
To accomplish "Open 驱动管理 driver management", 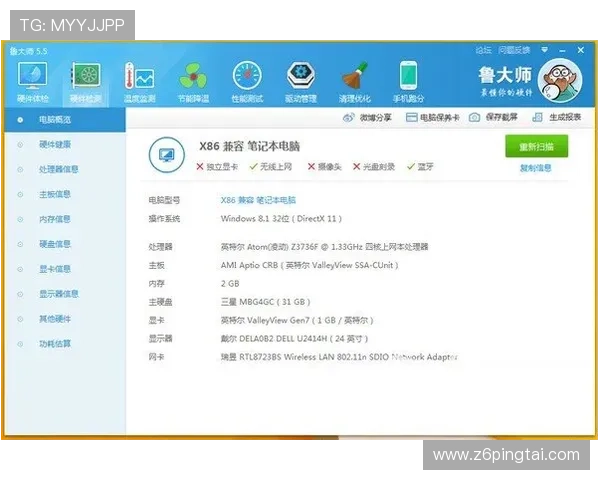I will (301, 78).
